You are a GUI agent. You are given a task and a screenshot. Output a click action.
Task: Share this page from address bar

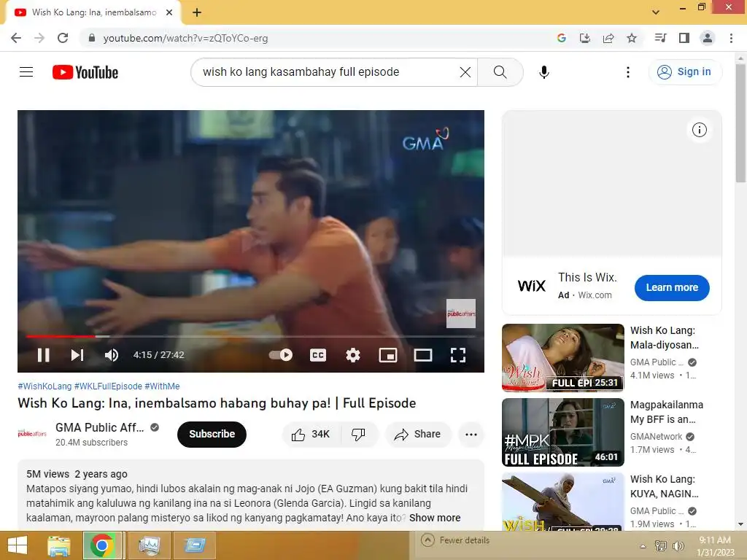(x=608, y=38)
